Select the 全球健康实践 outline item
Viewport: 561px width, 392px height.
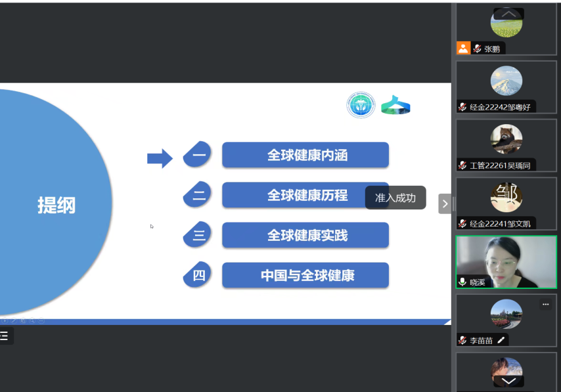305,235
